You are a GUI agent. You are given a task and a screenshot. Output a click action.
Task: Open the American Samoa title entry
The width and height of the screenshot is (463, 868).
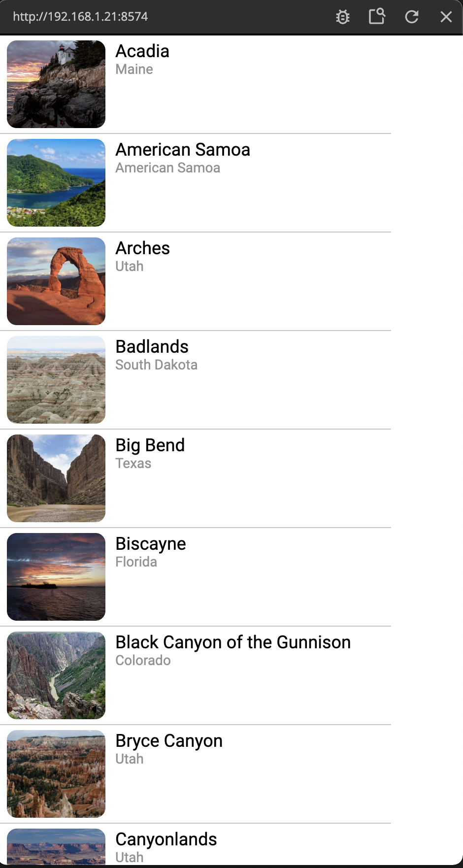click(x=183, y=150)
